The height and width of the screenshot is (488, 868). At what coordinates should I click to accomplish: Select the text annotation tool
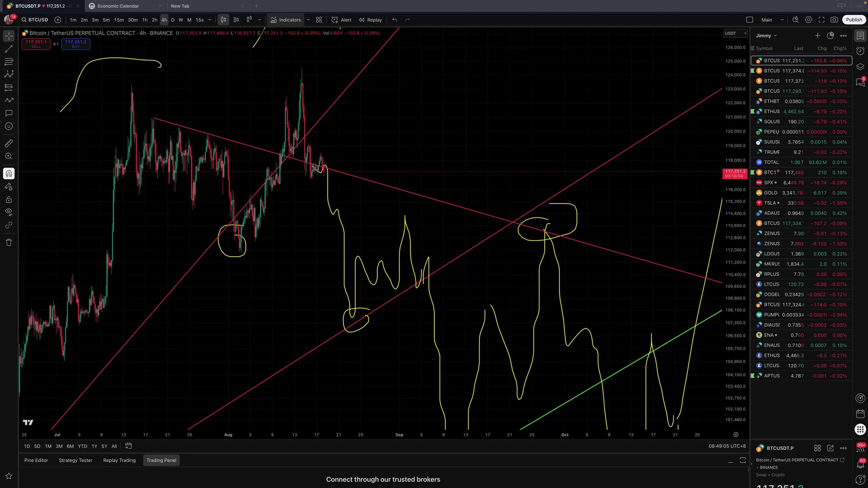point(9,113)
